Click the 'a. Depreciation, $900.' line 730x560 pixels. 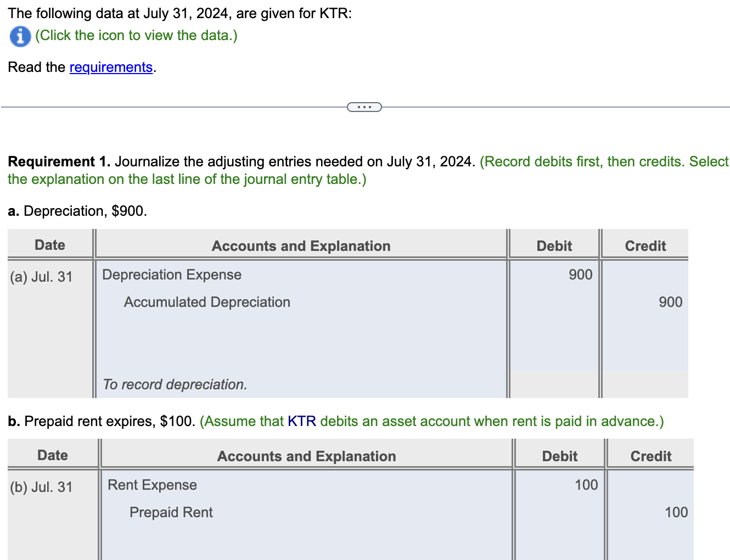(77, 211)
